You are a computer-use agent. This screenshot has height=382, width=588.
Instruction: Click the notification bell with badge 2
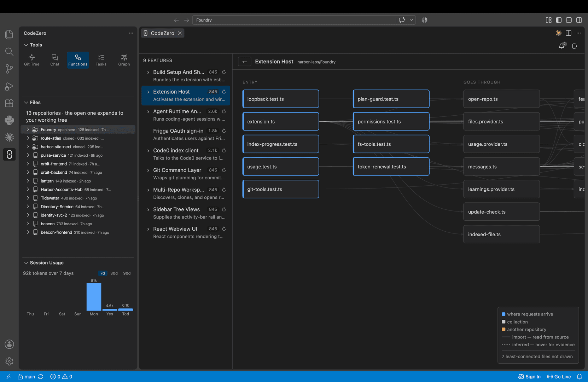coord(562,46)
